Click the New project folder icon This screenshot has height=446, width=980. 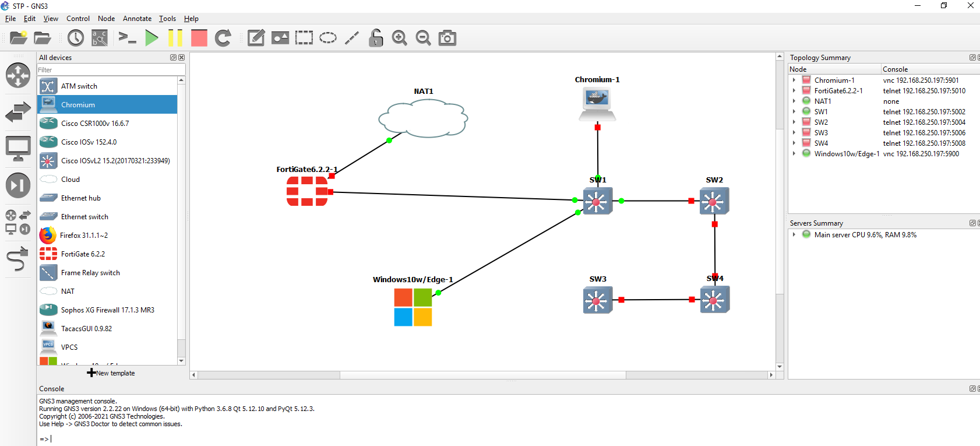(19, 38)
